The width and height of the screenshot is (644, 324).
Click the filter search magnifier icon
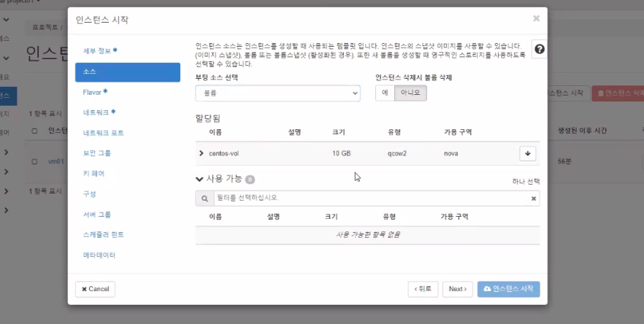click(204, 198)
